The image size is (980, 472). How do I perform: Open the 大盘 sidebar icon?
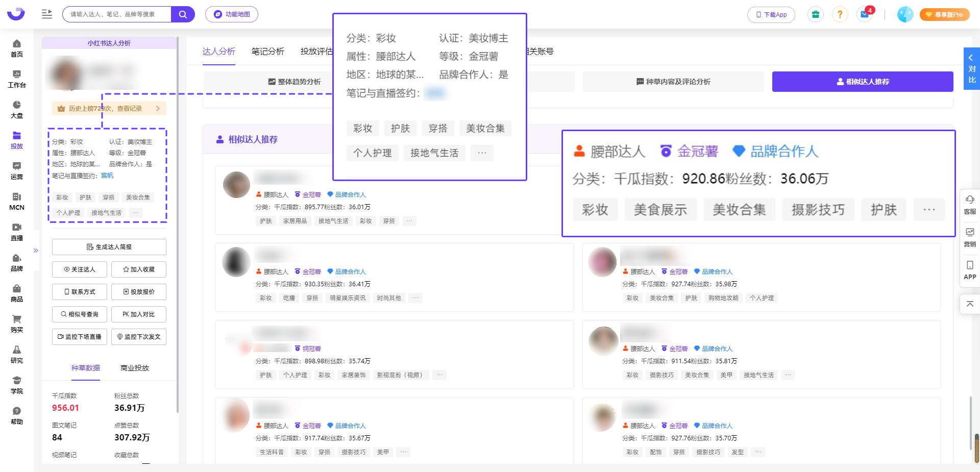(17, 109)
